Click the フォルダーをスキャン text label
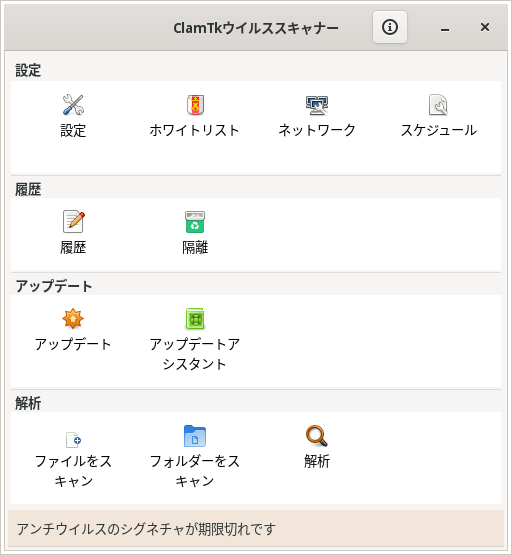This screenshot has height=555, width=512. tap(195, 471)
